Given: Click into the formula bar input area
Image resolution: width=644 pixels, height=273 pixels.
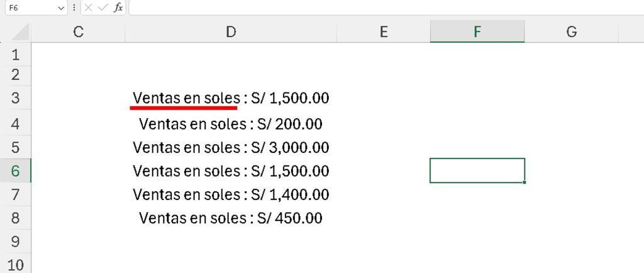Looking at the screenshot, I should pos(377,8).
